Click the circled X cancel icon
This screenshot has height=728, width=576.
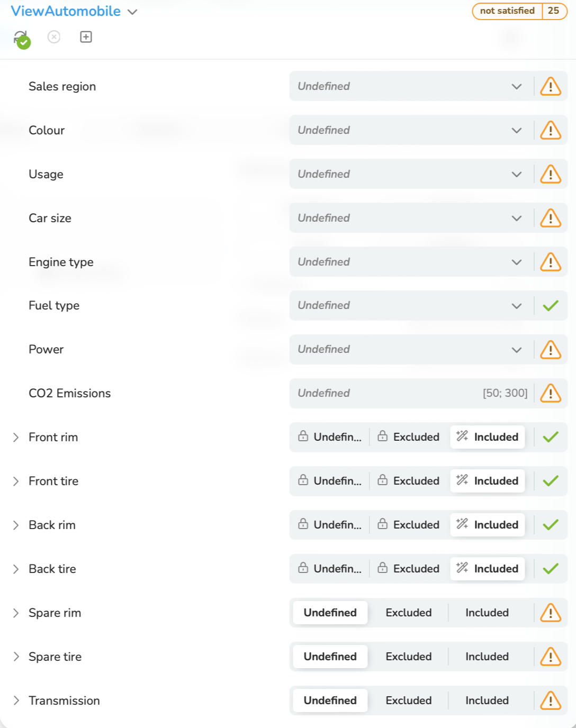point(54,37)
